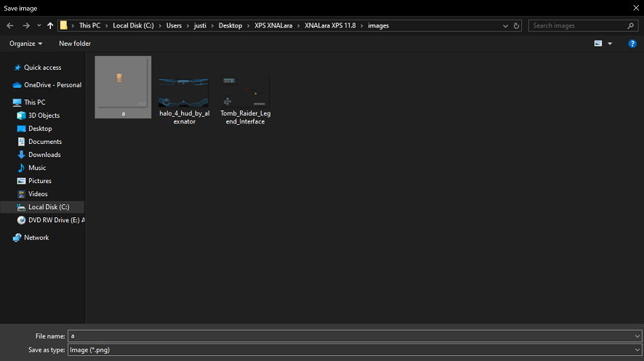Screen dimensions: 644x361
Task: Navigate to Desktop breadcrumb in address bar
Action: 230,25
